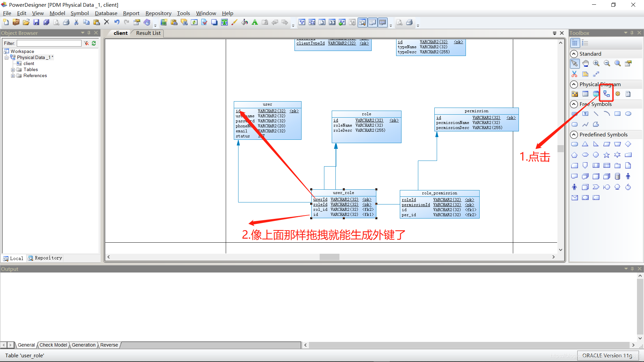The height and width of the screenshot is (362, 644).
Task: Switch to the Repository browser tab
Action: point(45,258)
